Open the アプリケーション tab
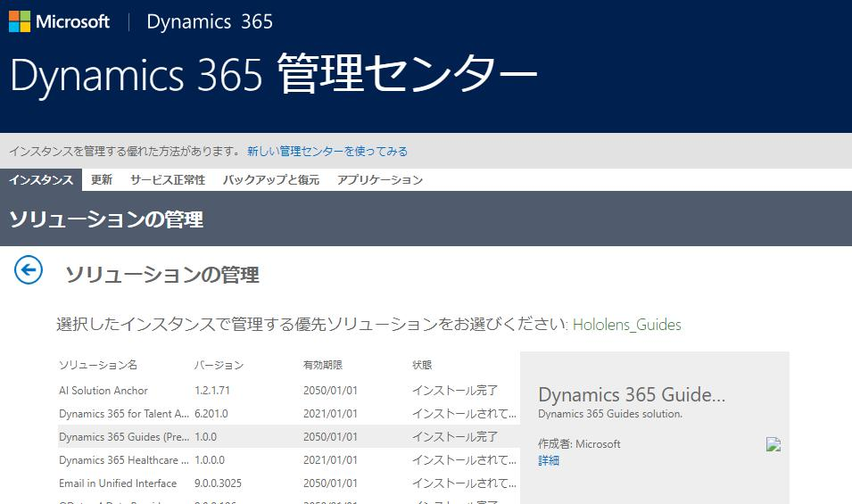 [379, 180]
